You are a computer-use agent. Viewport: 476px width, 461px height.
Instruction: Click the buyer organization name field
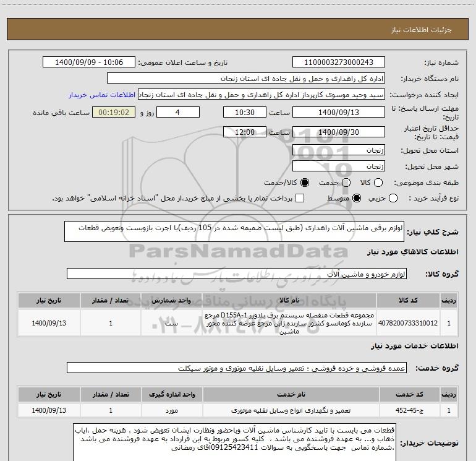tap(246, 79)
